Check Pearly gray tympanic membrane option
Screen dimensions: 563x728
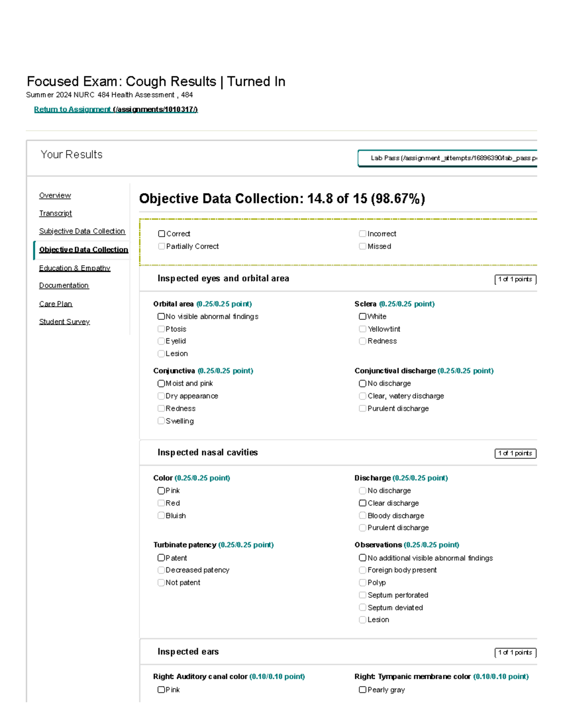363,690
